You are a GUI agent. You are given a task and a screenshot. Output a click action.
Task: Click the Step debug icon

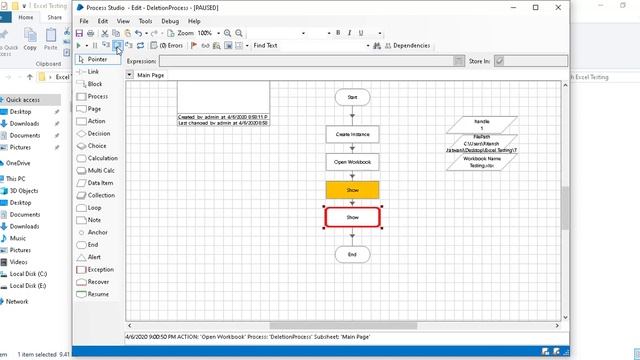pos(106,46)
